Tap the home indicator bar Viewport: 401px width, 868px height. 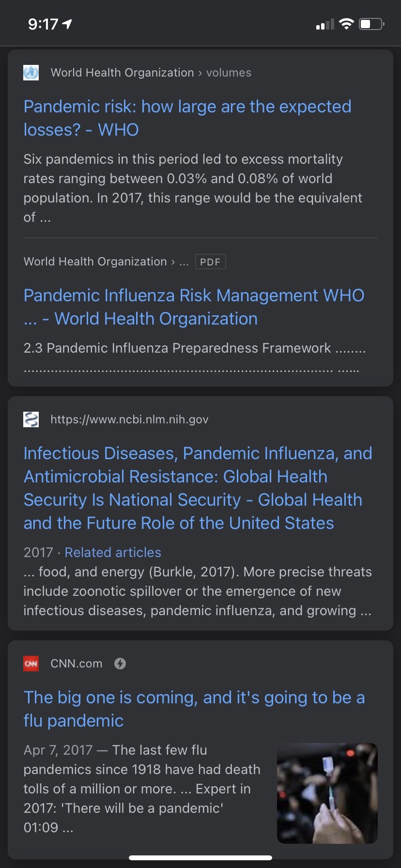[200, 858]
